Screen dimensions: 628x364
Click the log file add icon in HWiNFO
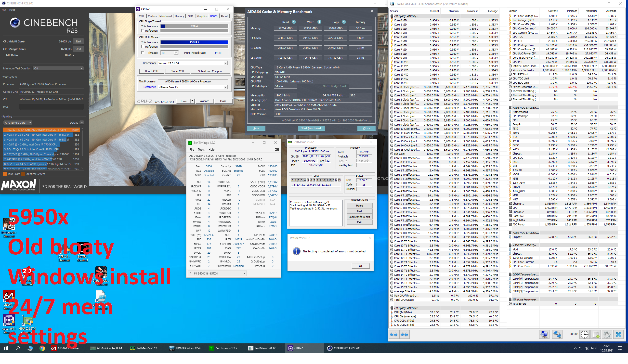596,334
